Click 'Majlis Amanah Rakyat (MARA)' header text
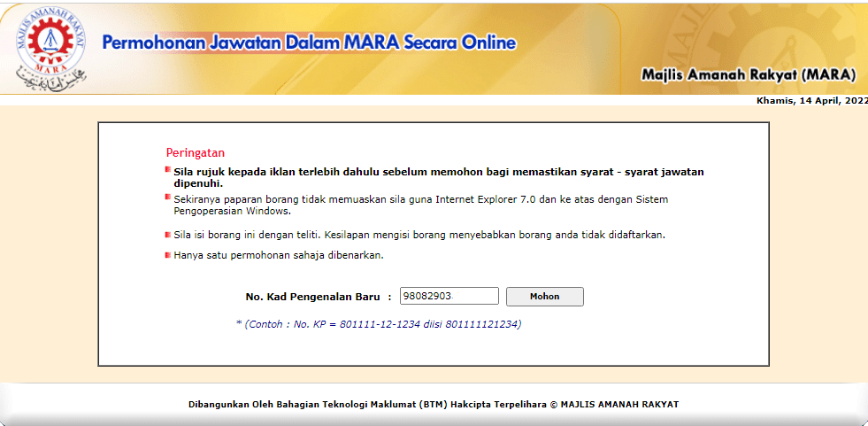Screen dimensions: 868x426 tap(749, 74)
